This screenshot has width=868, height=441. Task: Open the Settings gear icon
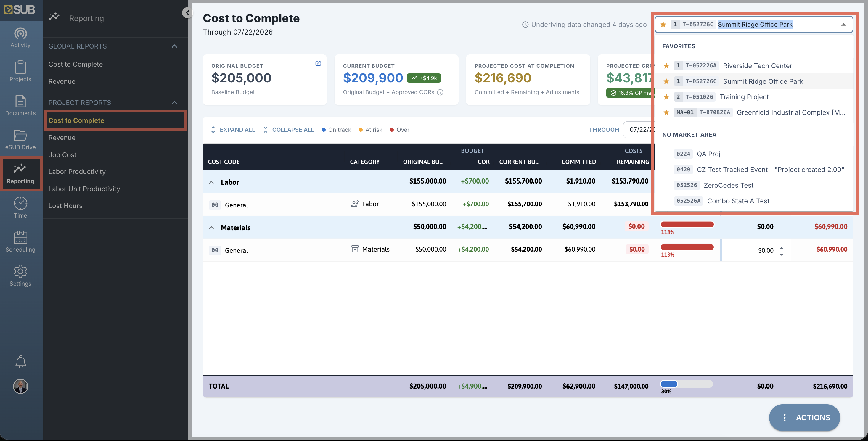20,276
